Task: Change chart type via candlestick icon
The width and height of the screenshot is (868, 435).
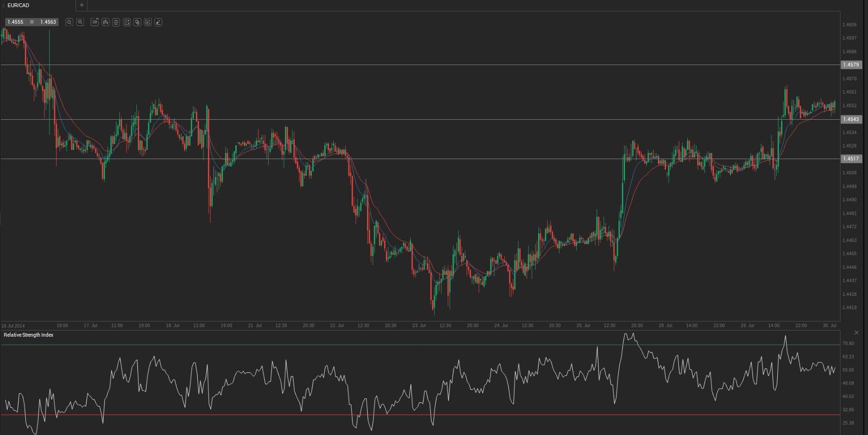Action: pos(106,22)
